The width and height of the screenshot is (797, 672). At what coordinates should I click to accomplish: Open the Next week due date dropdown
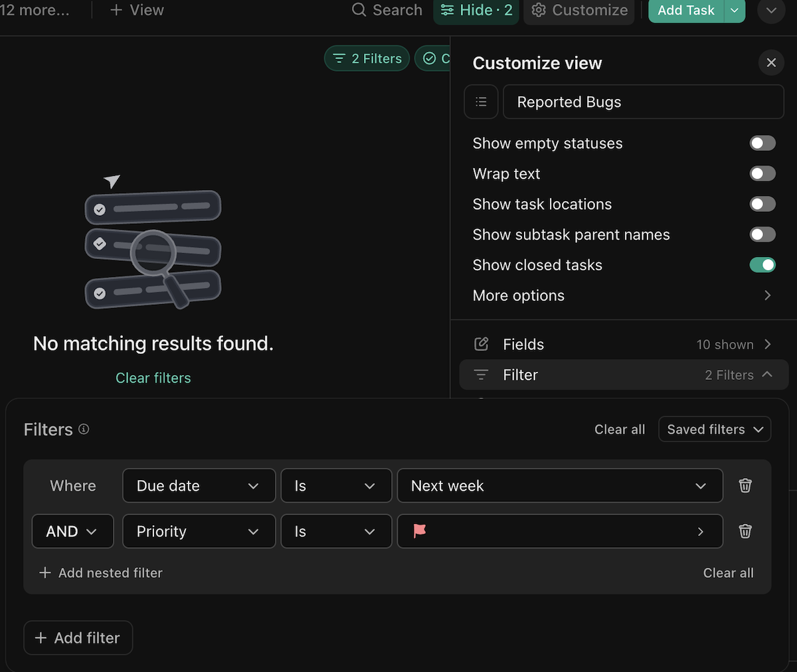pyautogui.click(x=560, y=485)
